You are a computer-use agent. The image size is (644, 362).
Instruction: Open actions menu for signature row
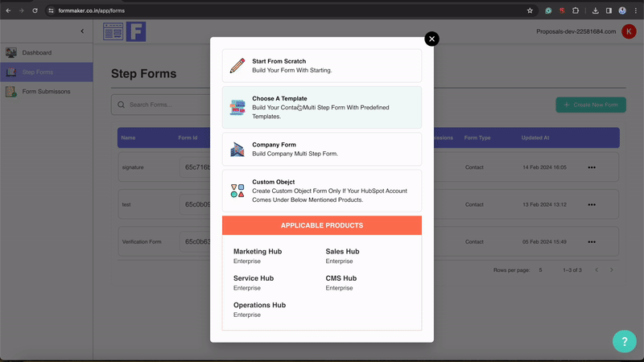592,167
